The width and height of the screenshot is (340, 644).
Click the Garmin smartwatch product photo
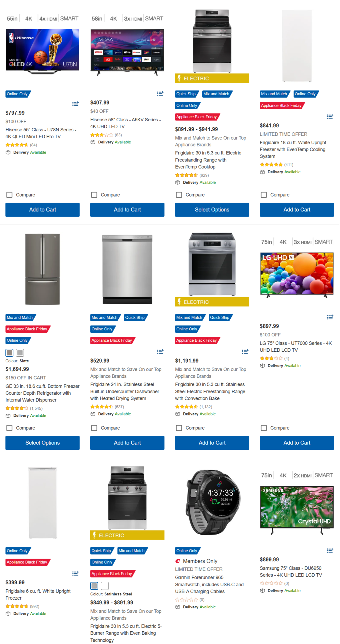click(x=212, y=503)
